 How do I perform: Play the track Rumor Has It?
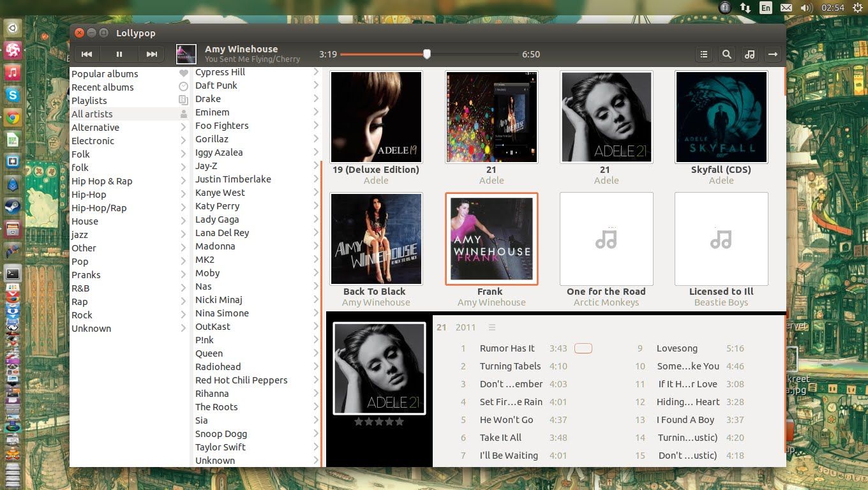[507, 348]
